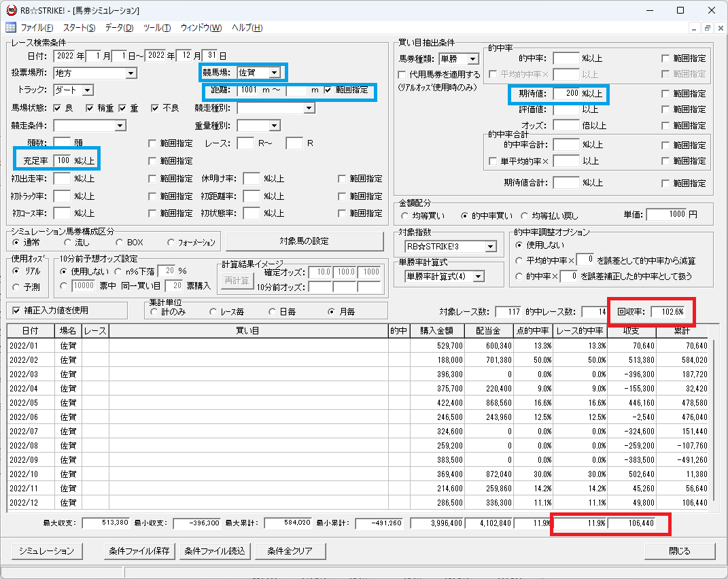The height and width of the screenshot is (579, 728).
Task: Click the RB STRIKE app icon in title bar
Action: (11, 10)
